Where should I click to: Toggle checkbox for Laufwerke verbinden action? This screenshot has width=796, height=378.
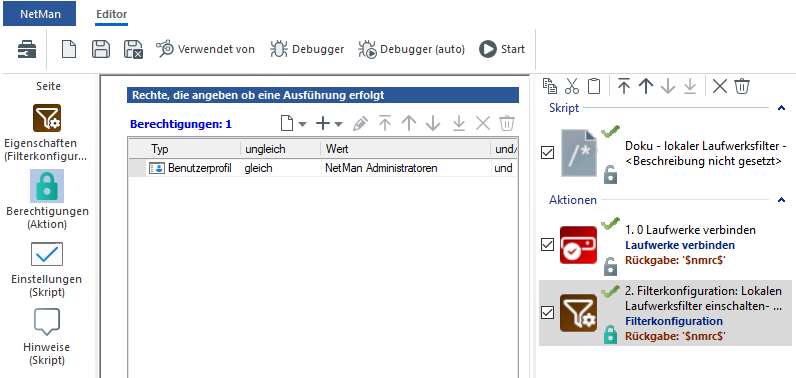point(547,245)
